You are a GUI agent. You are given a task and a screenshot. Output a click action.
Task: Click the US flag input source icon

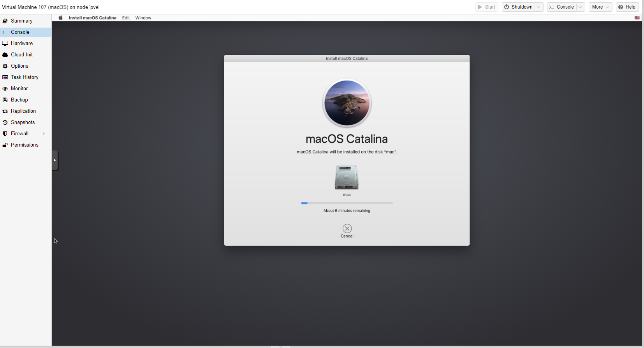pyautogui.click(x=637, y=18)
